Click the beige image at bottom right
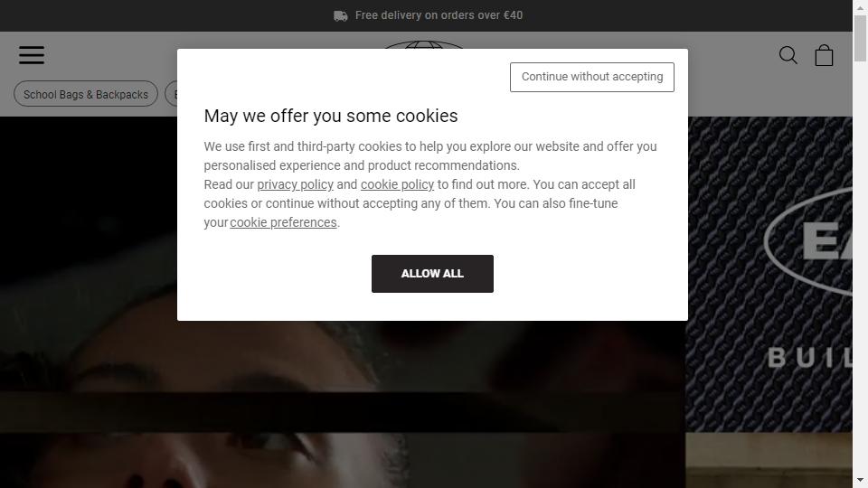Screen dimensions: 868x488 pyautogui.click(x=769, y=460)
